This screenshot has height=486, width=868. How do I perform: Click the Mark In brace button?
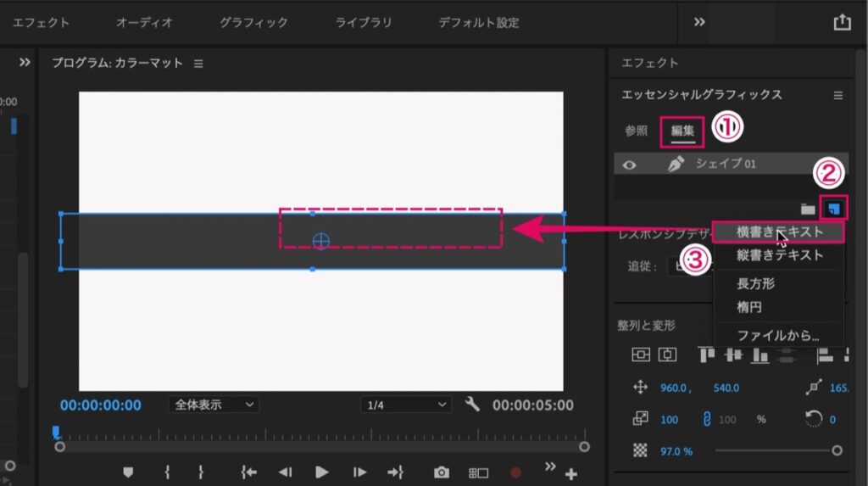pos(167,472)
